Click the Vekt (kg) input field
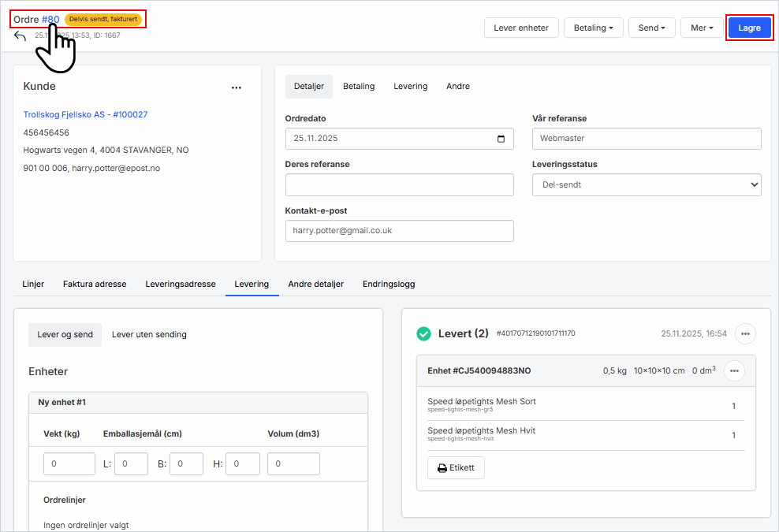This screenshot has height=532, width=779. (69, 464)
